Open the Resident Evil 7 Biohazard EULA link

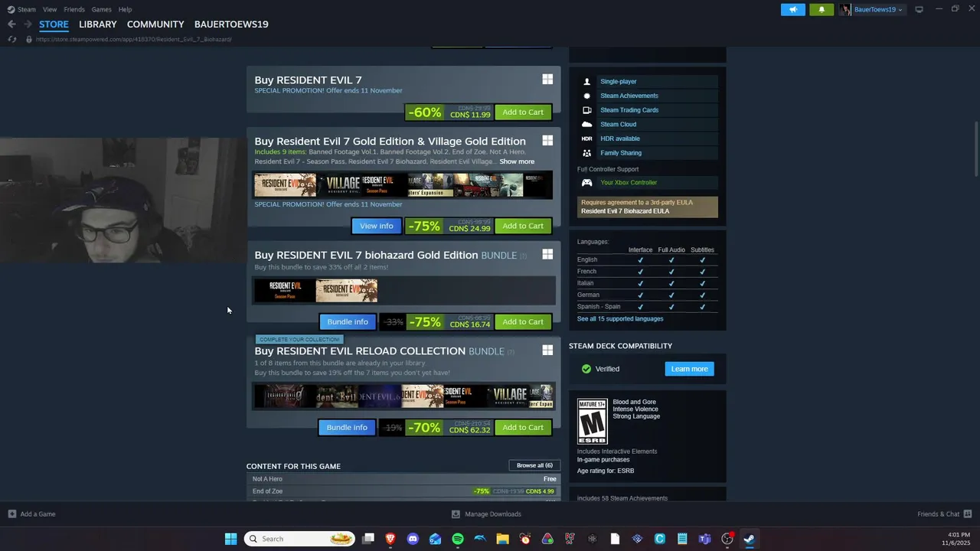[x=625, y=211]
